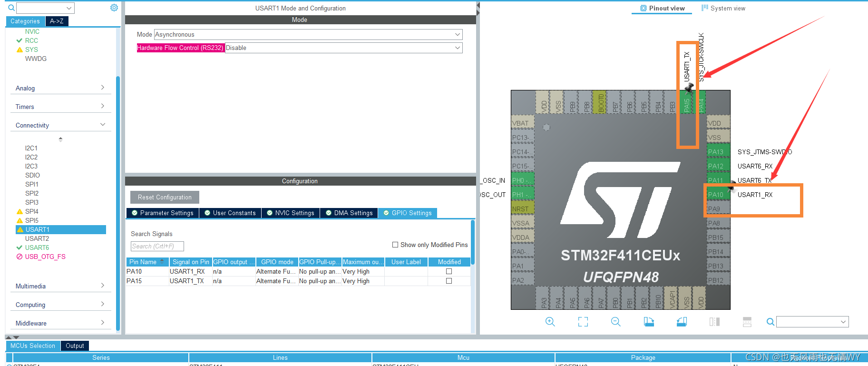Select USART1 in the peripheral list
Screen dimensions: 868x366
tap(61, 229)
